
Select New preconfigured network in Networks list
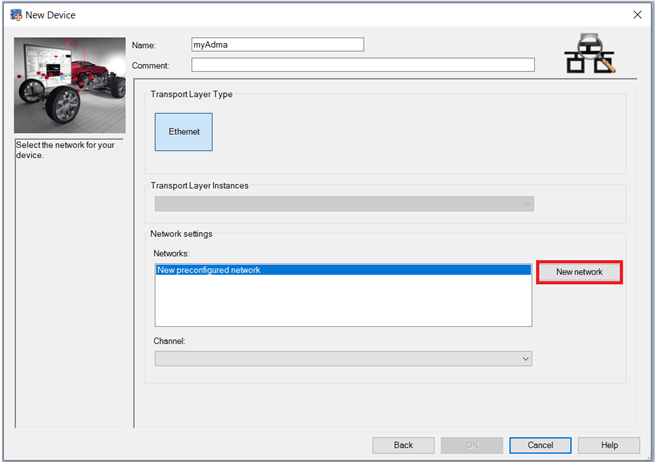343,270
